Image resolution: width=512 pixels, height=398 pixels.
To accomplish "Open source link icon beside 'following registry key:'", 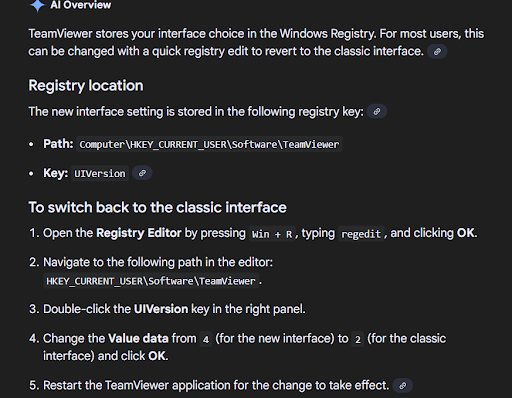I will [x=377, y=112].
